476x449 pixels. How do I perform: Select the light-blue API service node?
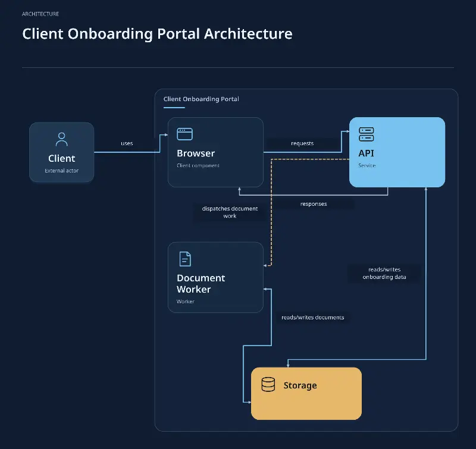click(x=397, y=152)
